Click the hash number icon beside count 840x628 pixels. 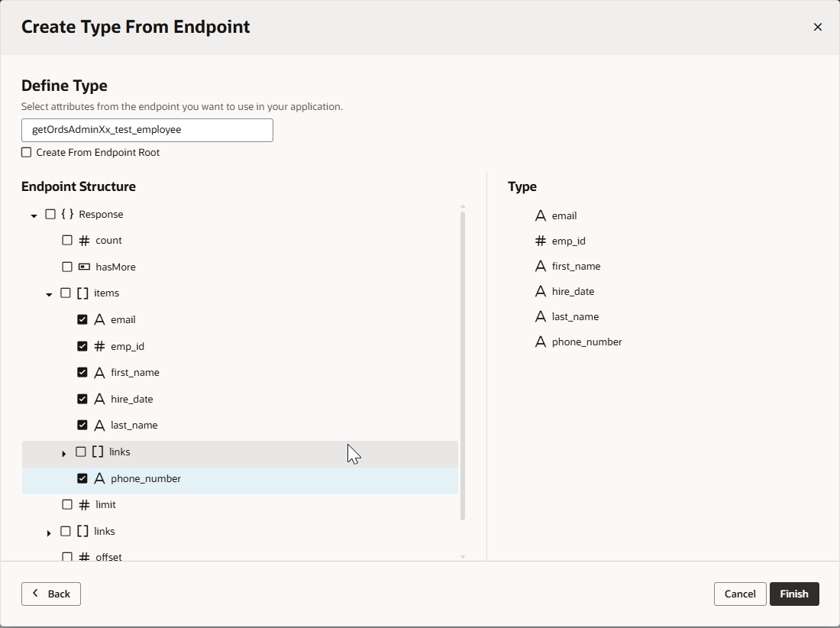84,241
